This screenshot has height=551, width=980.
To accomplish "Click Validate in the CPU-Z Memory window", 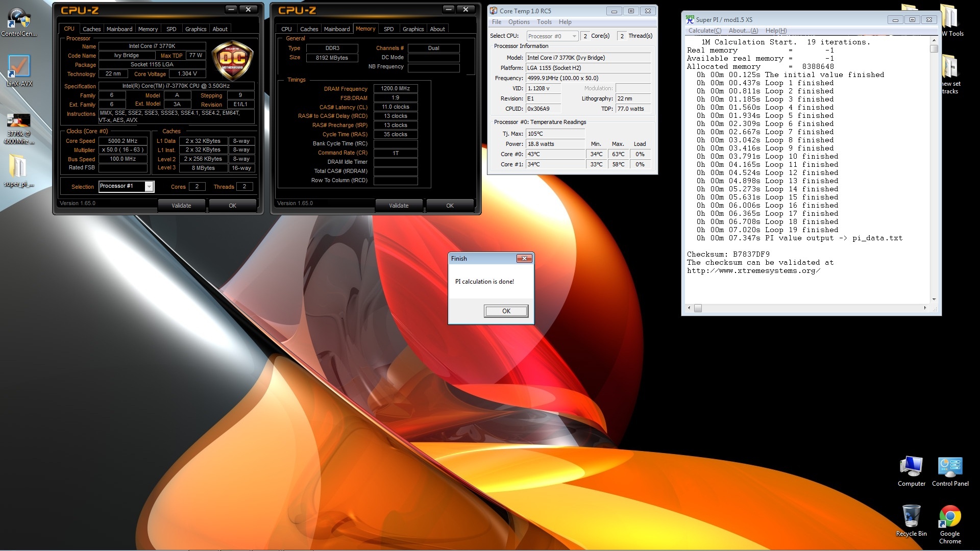I will pyautogui.click(x=399, y=206).
